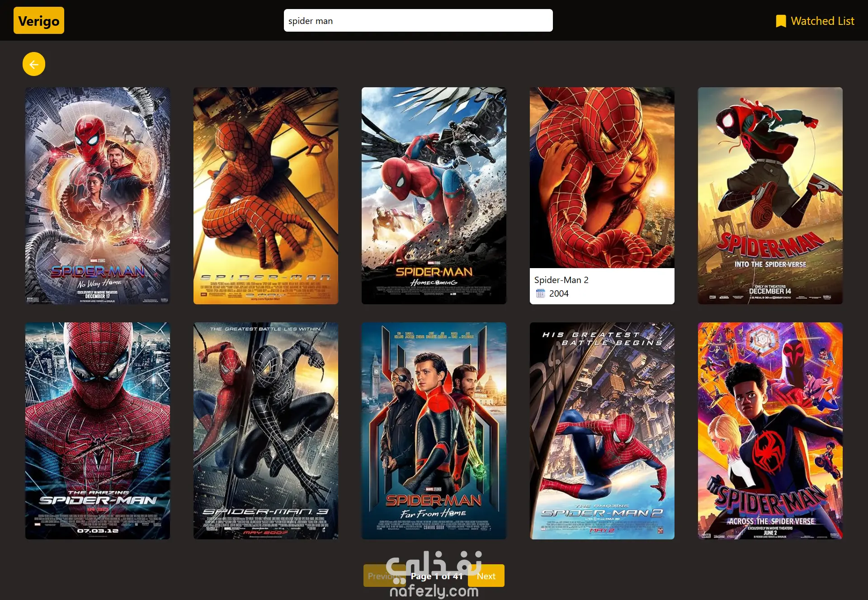Focus the spider man search field

click(x=418, y=21)
